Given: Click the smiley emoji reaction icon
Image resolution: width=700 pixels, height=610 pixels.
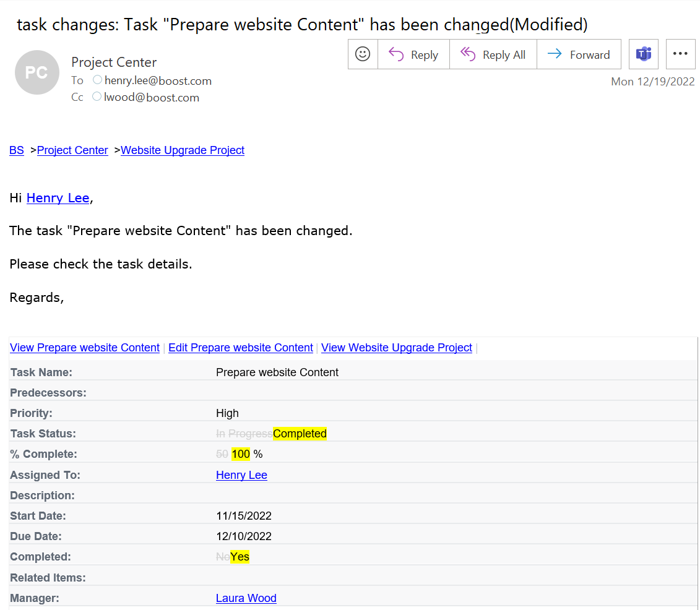Looking at the screenshot, I should click(x=363, y=54).
